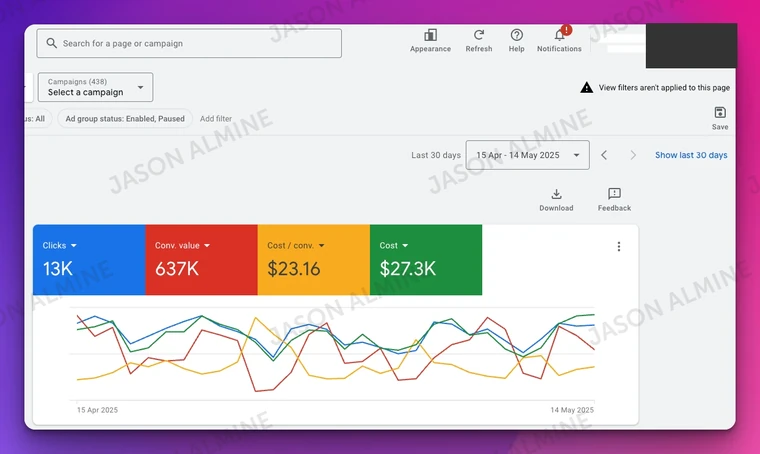Download the chart data
Screen dimensions: 760x454
pyautogui.click(x=556, y=194)
